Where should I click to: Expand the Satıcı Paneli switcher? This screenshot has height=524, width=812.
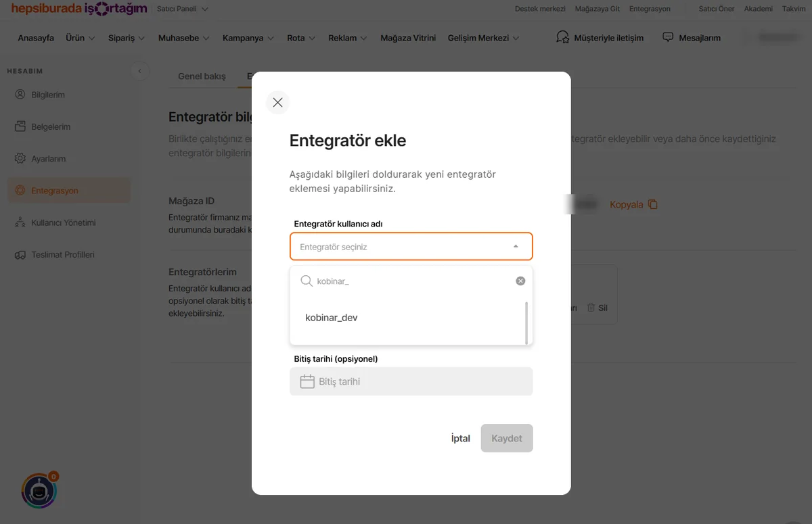coord(183,9)
